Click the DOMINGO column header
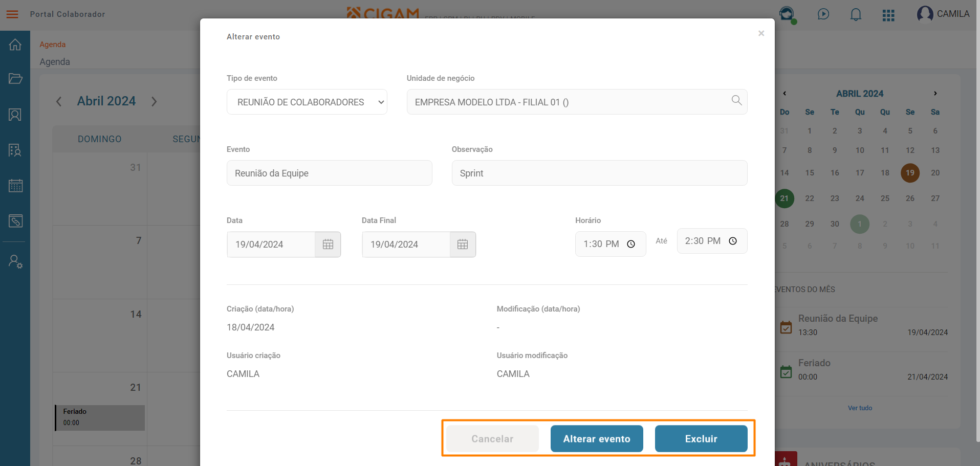980x466 pixels. pos(100,139)
